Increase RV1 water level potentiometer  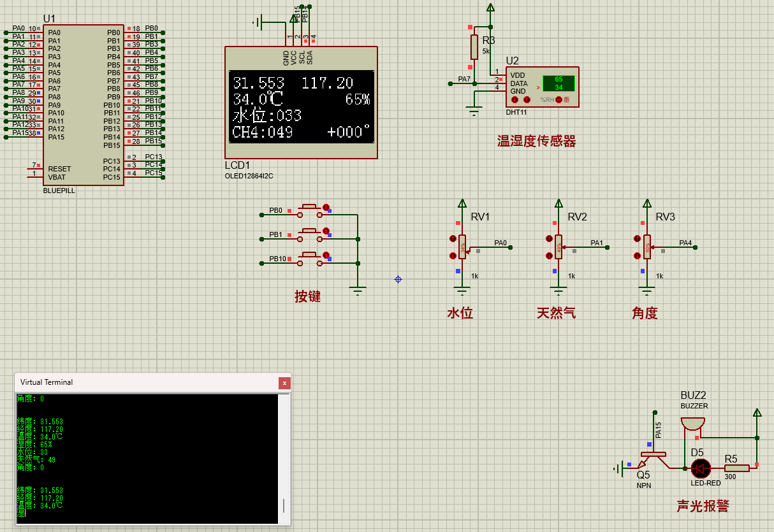coord(453,239)
